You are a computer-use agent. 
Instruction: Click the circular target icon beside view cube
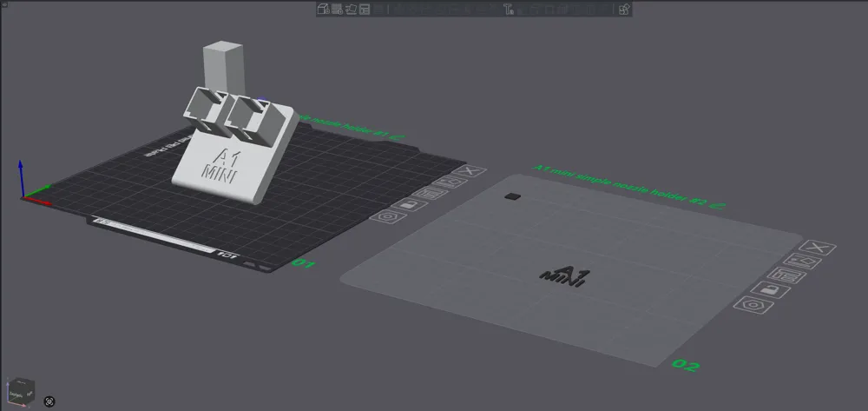(49, 401)
